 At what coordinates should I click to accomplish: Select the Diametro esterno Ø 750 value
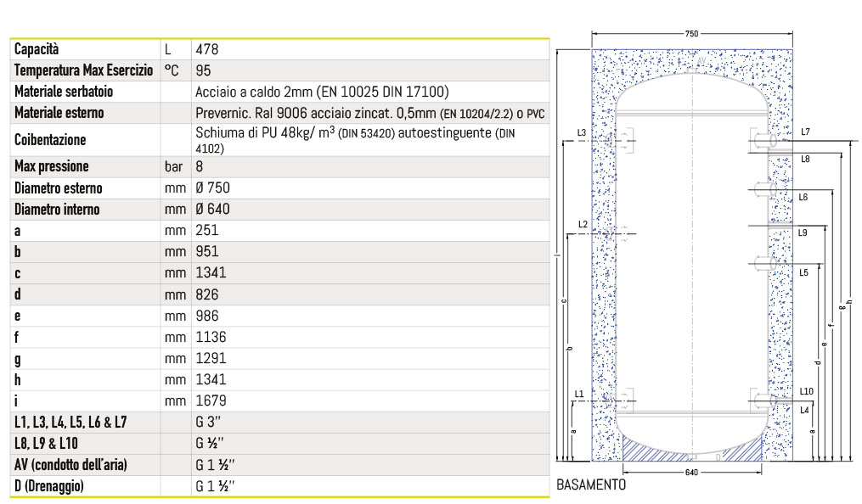tap(212, 188)
